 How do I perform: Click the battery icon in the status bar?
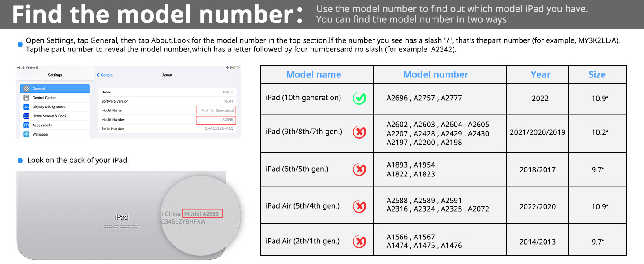point(237,67)
